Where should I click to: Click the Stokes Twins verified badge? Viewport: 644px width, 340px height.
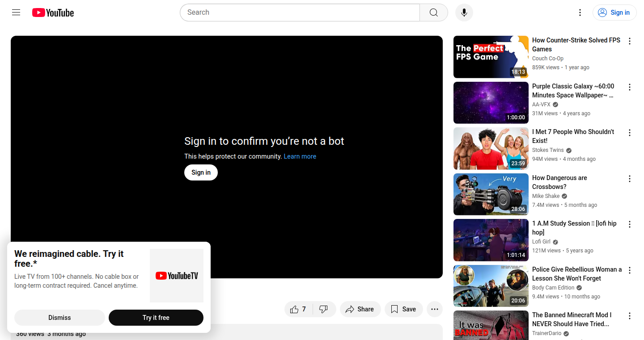pos(569,151)
